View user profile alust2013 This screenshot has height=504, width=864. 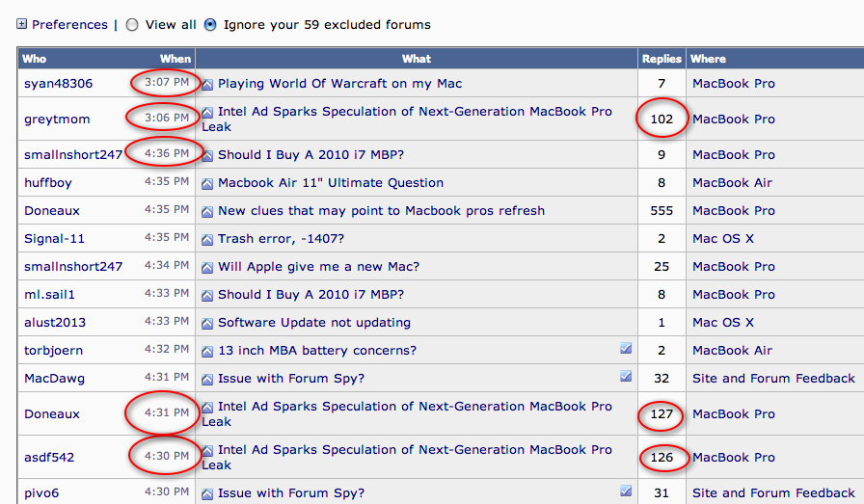(x=55, y=323)
